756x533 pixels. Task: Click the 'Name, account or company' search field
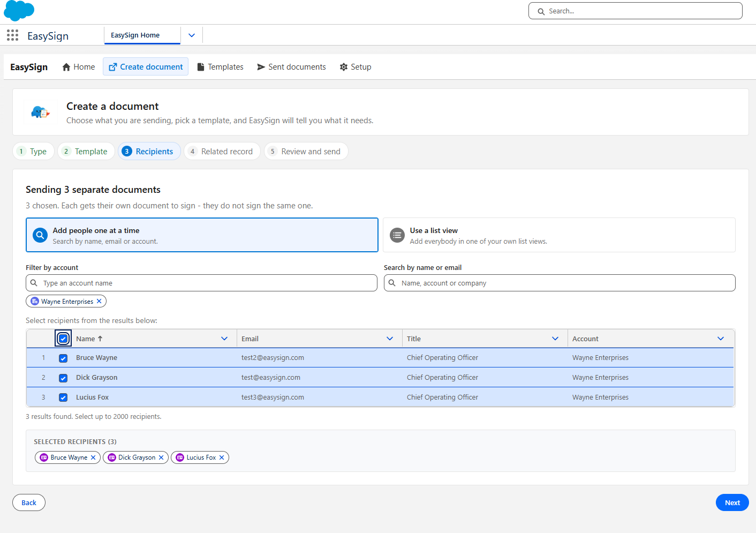560,283
